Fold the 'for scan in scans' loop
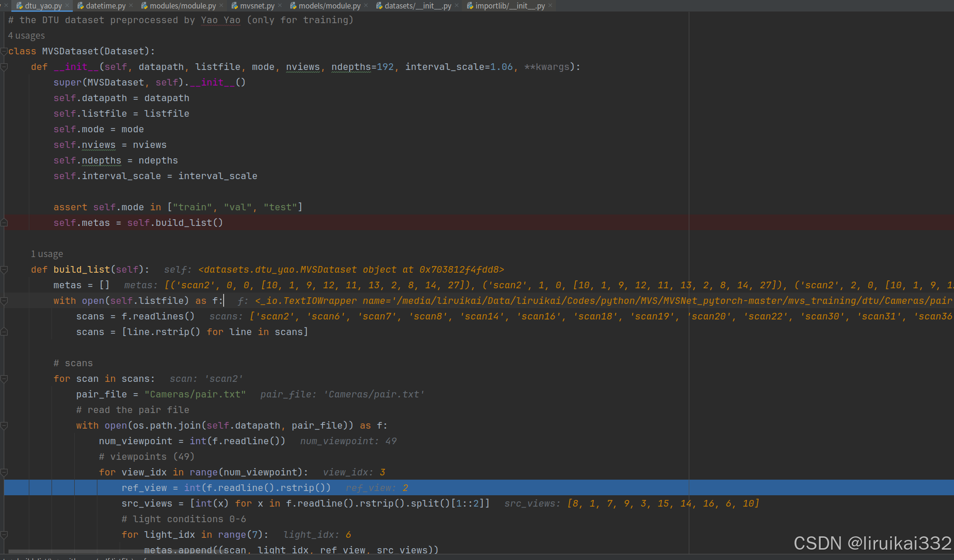This screenshot has width=954, height=560. pyautogui.click(x=4, y=379)
